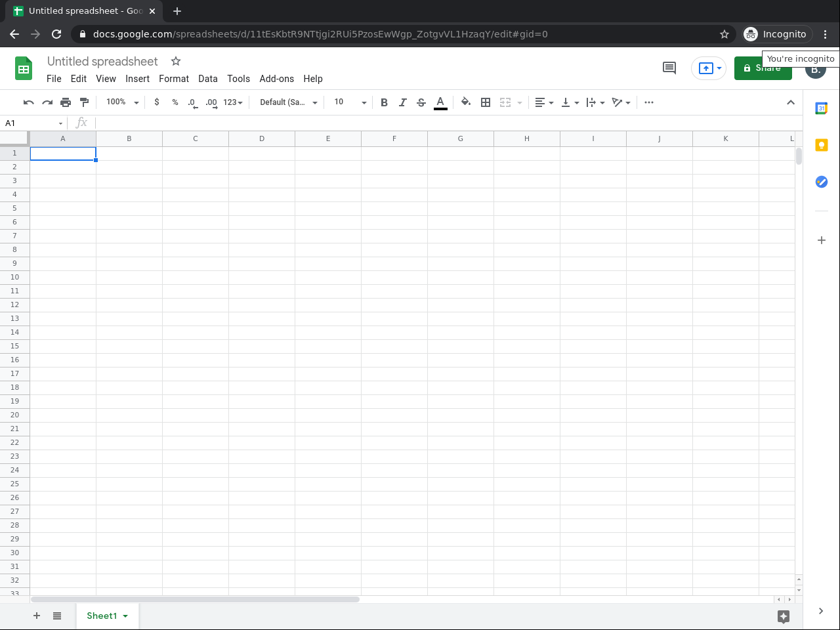Click the Name box showing A1

[x=33, y=123]
